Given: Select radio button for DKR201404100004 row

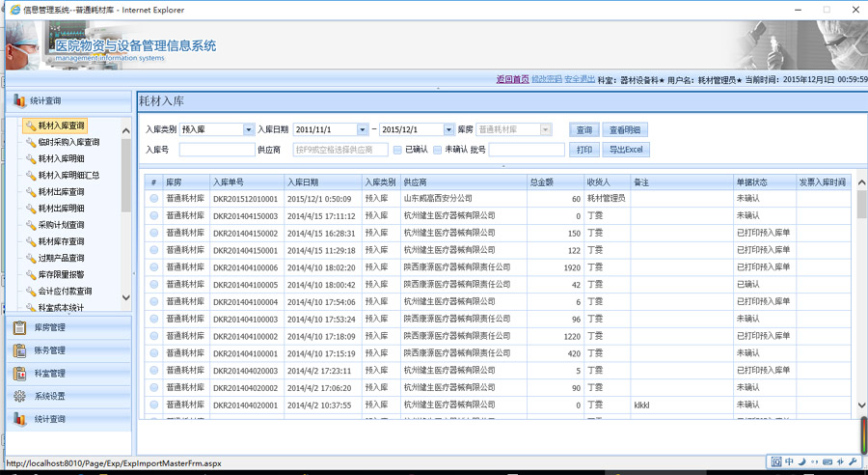Looking at the screenshot, I should tap(154, 301).
